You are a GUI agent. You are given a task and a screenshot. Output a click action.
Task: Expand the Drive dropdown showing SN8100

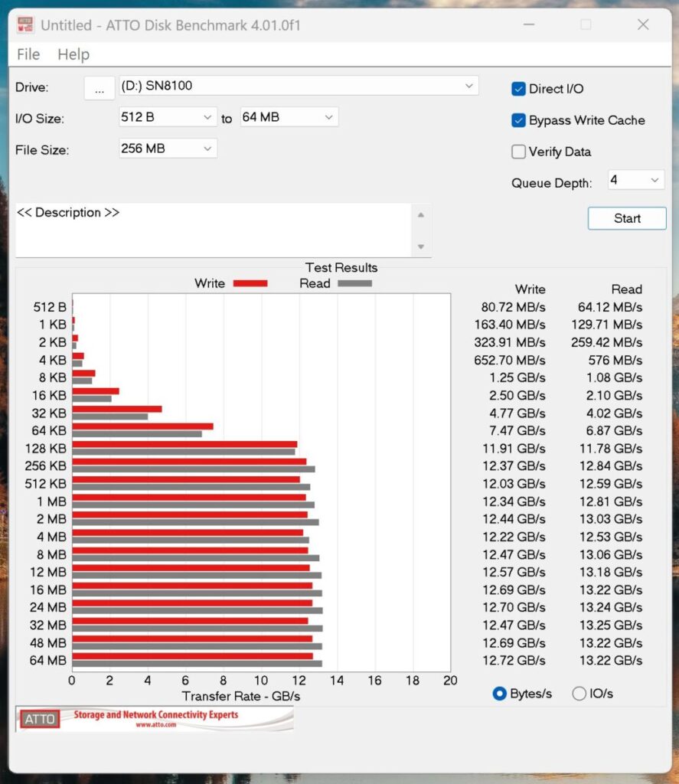[x=299, y=86]
